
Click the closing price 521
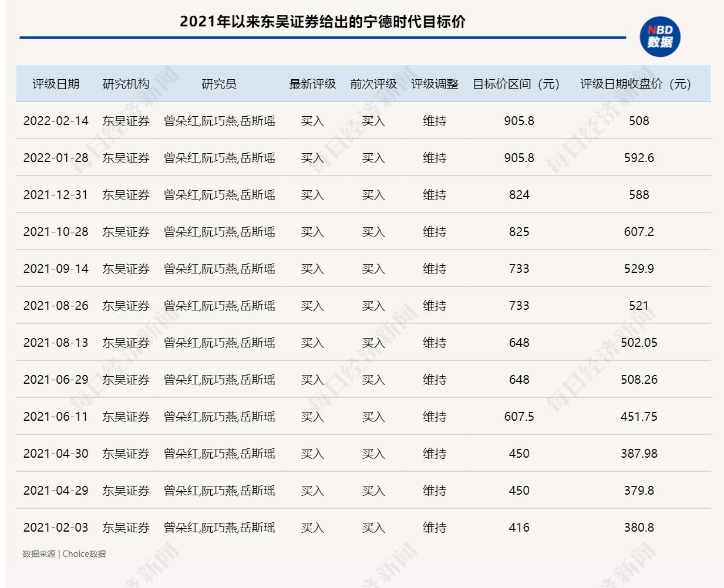tap(639, 306)
